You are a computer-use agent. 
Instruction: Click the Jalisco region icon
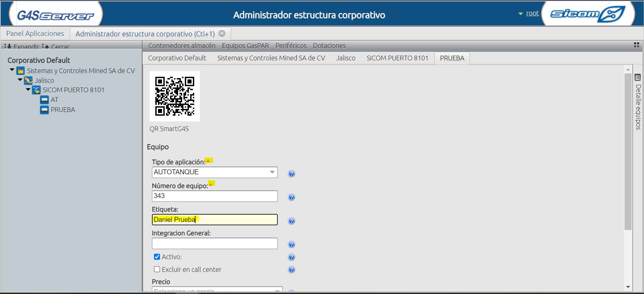coord(29,80)
